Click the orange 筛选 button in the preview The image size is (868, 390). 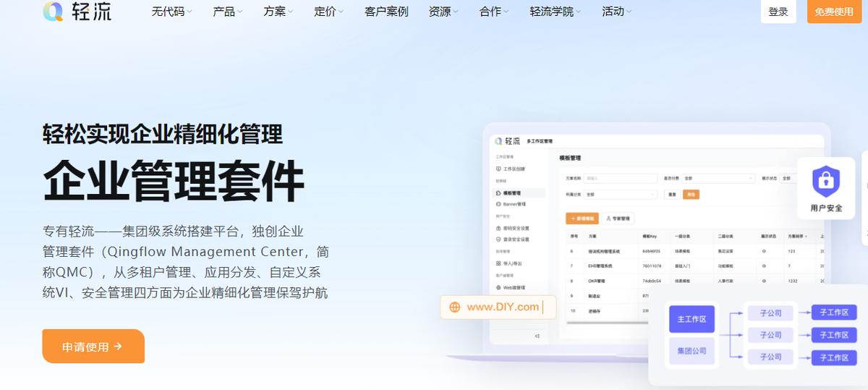(691, 194)
